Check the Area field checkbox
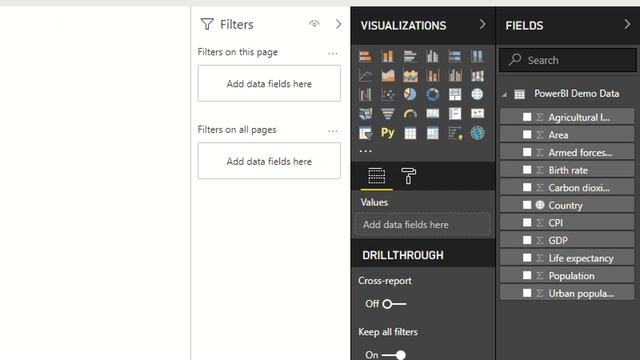The width and height of the screenshot is (640, 360). [x=527, y=135]
